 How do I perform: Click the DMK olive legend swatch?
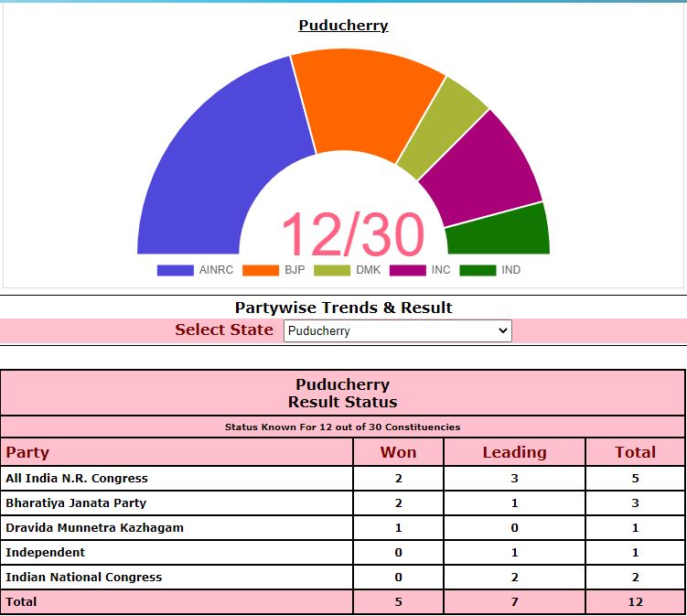[x=332, y=270]
